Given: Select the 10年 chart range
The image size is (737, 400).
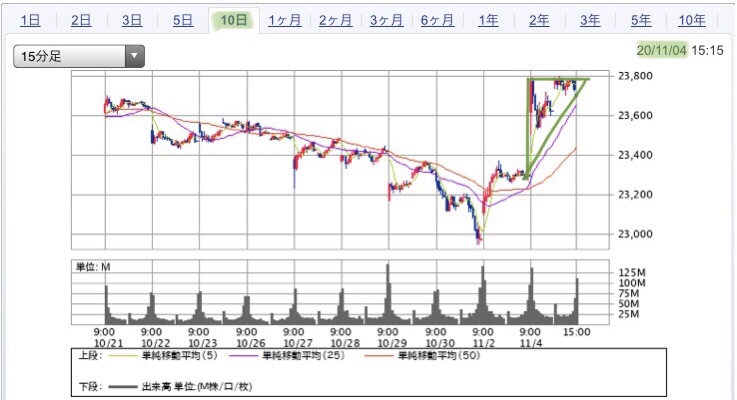Looking at the screenshot, I should 692,20.
